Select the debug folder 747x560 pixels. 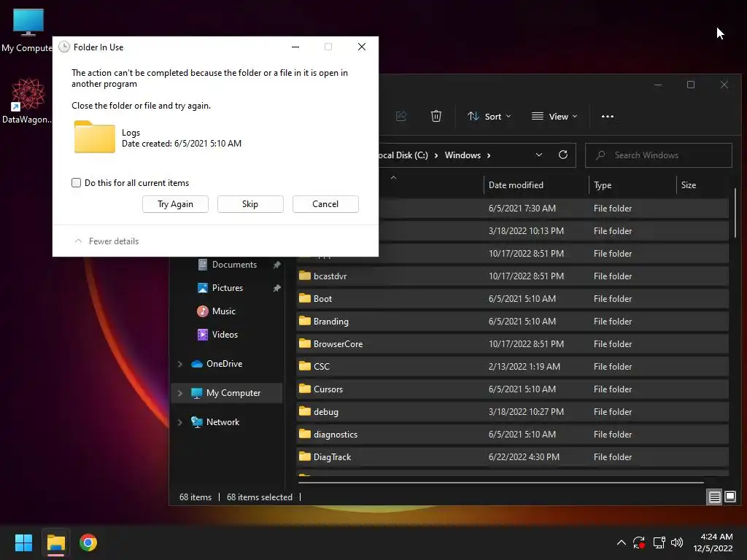pos(513,412)
